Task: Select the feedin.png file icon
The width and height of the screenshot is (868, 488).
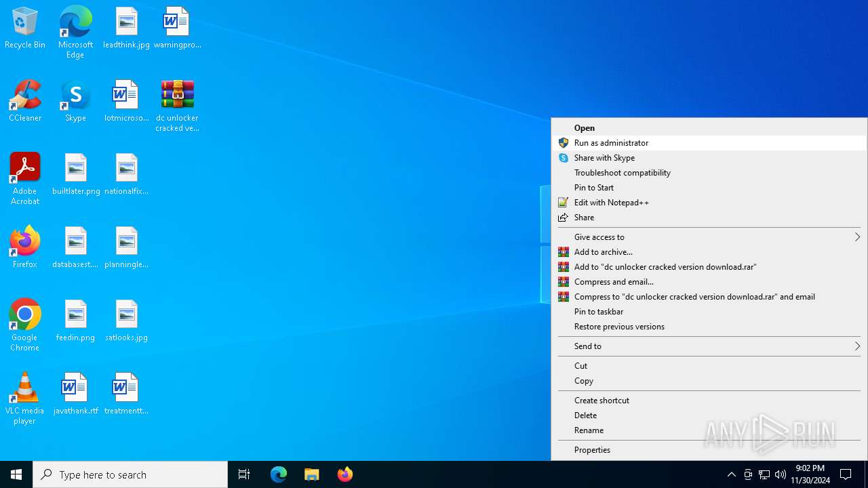Action: (75, 321)
